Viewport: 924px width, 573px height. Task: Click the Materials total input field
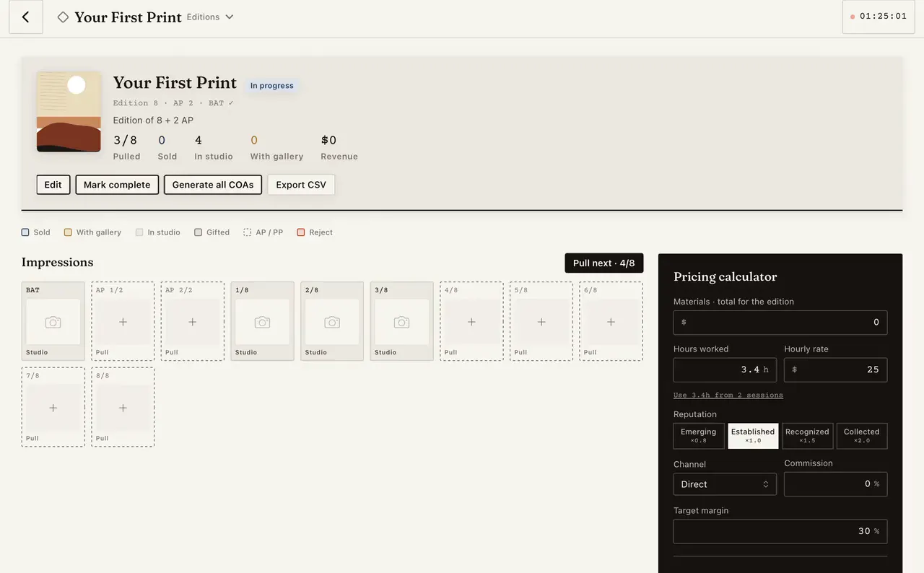tap(780, 323)
